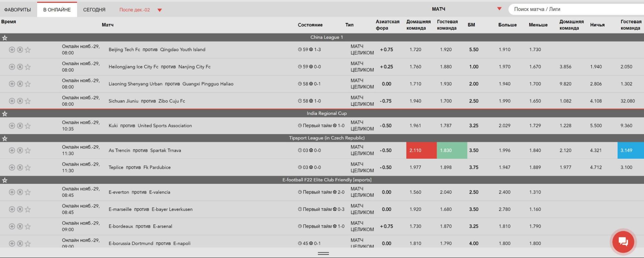
Task: Open the После дек.-02 date dropdown
Action: pyautogui.click(x=140, y=10)
